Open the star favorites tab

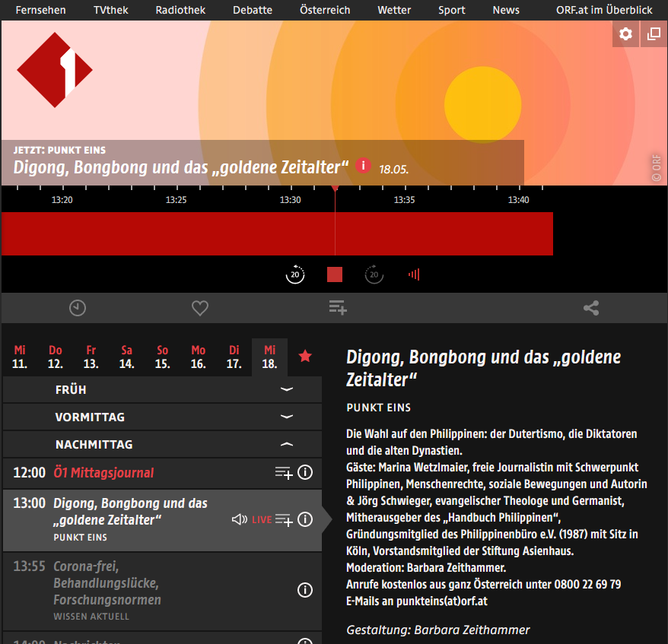[305, 357]
